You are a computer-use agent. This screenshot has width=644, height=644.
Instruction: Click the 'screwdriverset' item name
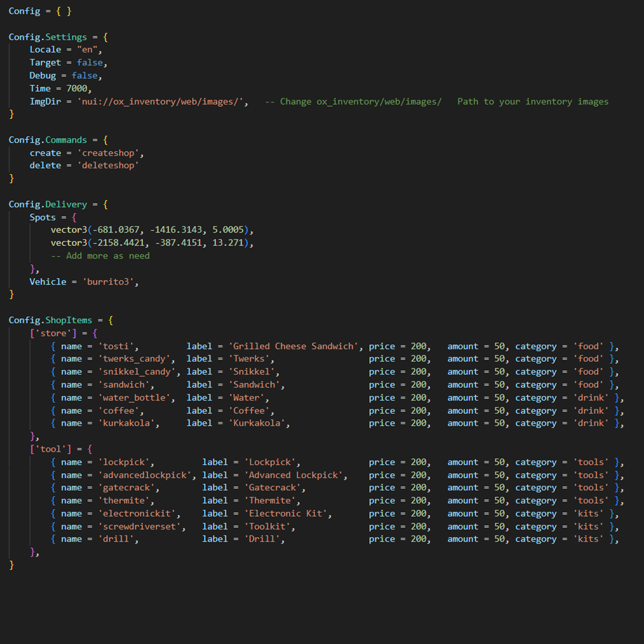coord(139,527)
